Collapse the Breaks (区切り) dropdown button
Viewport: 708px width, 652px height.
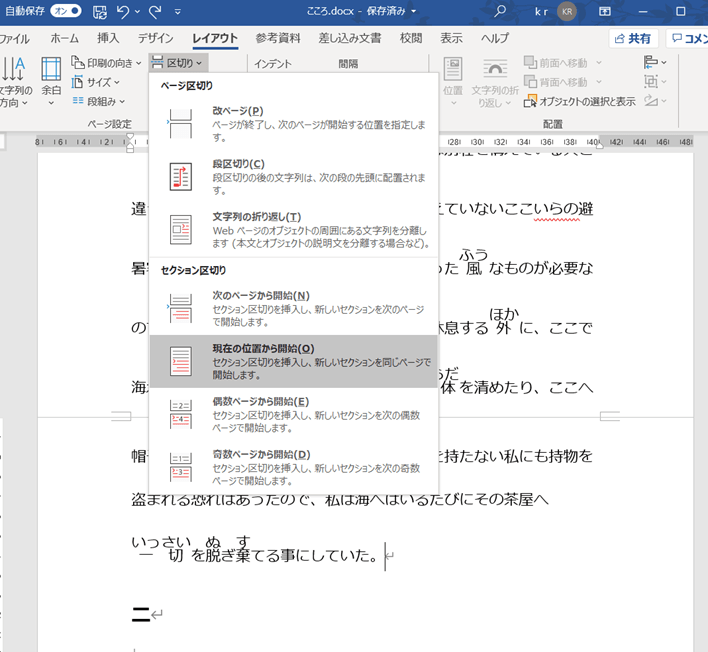pos(178,63)
